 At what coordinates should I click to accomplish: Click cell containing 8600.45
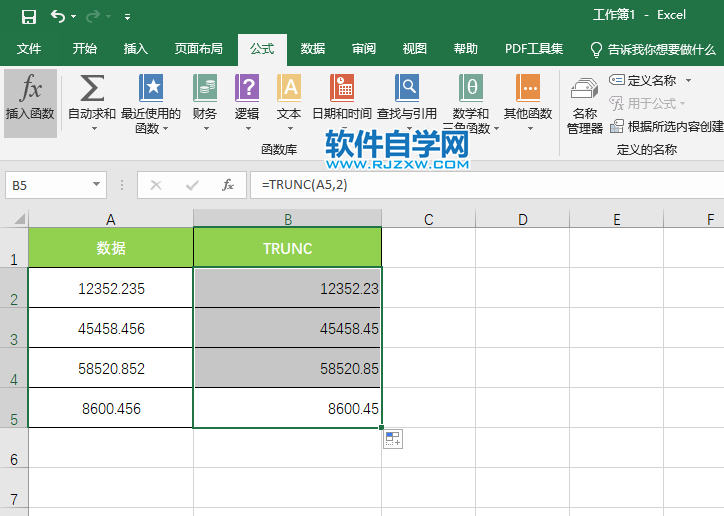pyautogui.click(x=288, y=408)
